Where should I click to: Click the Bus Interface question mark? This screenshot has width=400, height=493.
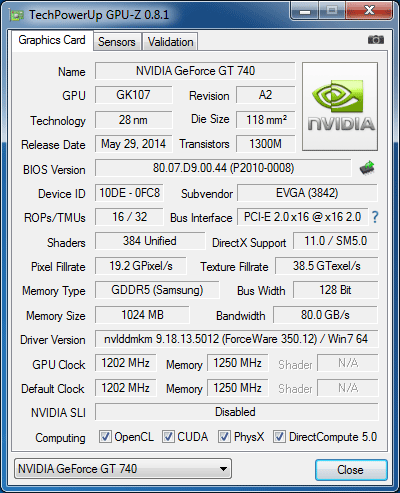point(375,217)
